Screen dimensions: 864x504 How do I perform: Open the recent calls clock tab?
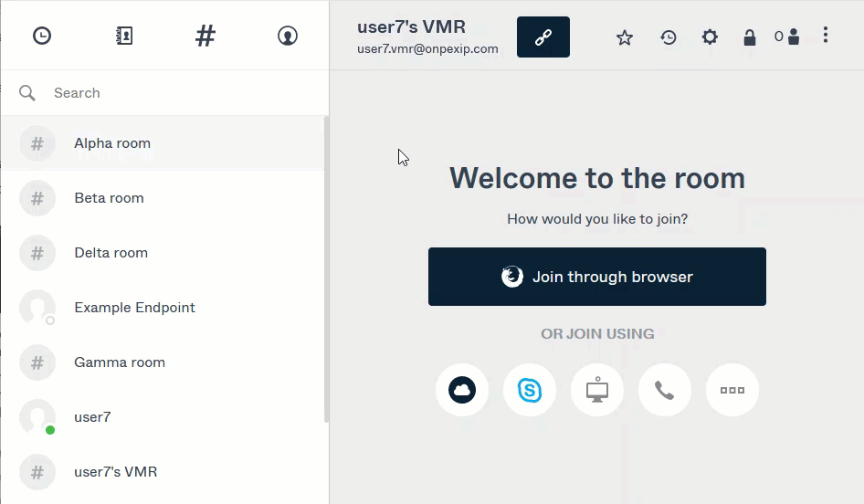tap(42, 36)
